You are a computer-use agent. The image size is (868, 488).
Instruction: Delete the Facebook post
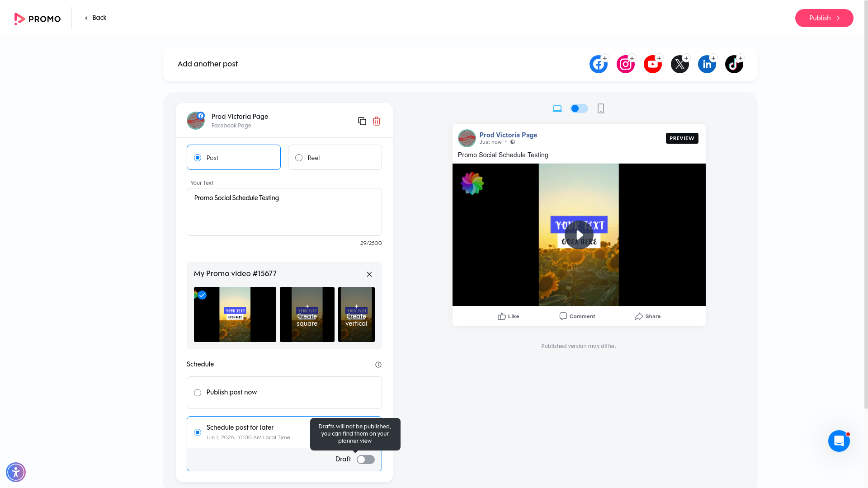[376, 121]
